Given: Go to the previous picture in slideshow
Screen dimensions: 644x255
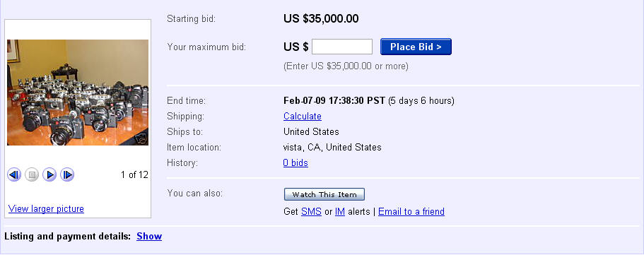Looking at the screenshot, I should [x=14, y=175].
